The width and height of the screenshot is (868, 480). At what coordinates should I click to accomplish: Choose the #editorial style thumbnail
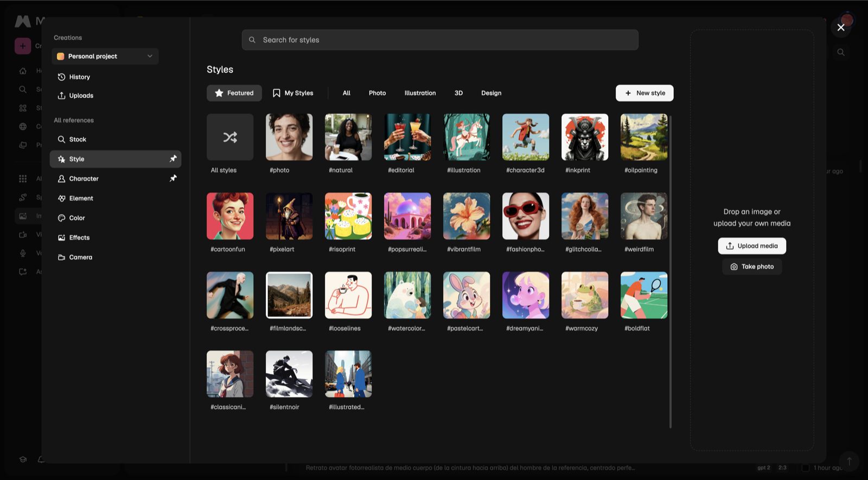coord(407,137)
